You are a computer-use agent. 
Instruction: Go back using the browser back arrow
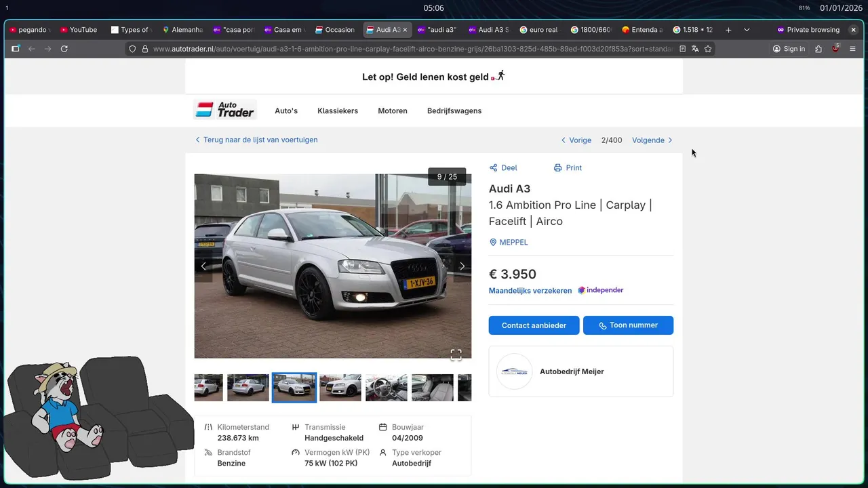pos(31,49)
